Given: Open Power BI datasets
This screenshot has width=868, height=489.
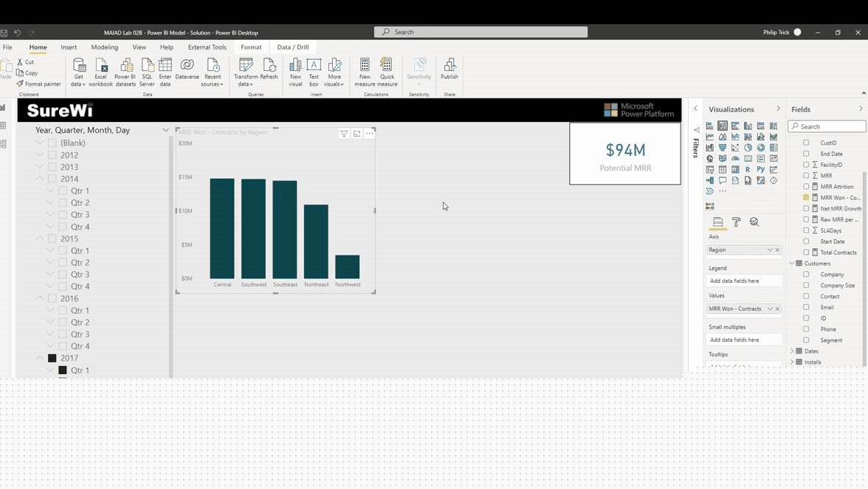Looking at the screenshot, I should click(125, 72).
